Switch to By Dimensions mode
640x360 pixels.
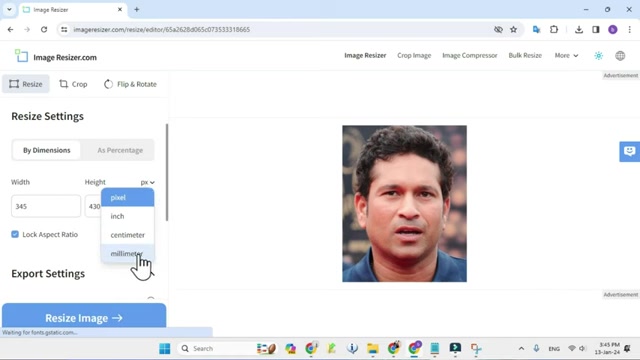(47, 150)
